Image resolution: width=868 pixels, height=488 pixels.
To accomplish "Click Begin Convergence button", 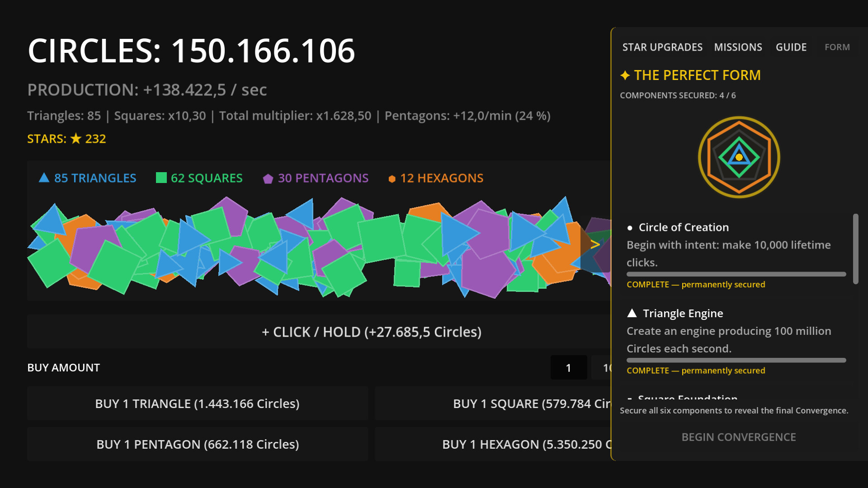I will [739, 437].
